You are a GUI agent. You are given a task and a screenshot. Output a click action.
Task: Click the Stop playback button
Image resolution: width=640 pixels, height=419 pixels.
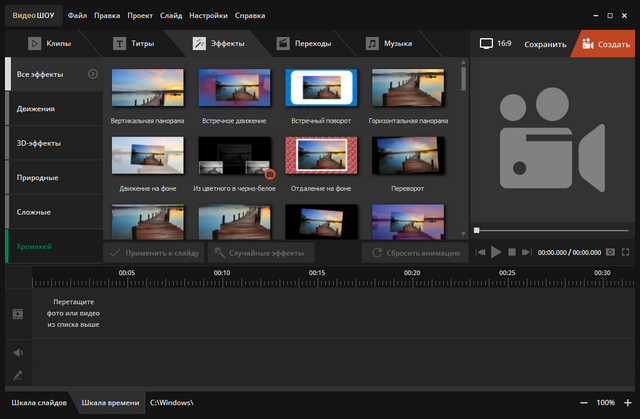tap(512, 253)
